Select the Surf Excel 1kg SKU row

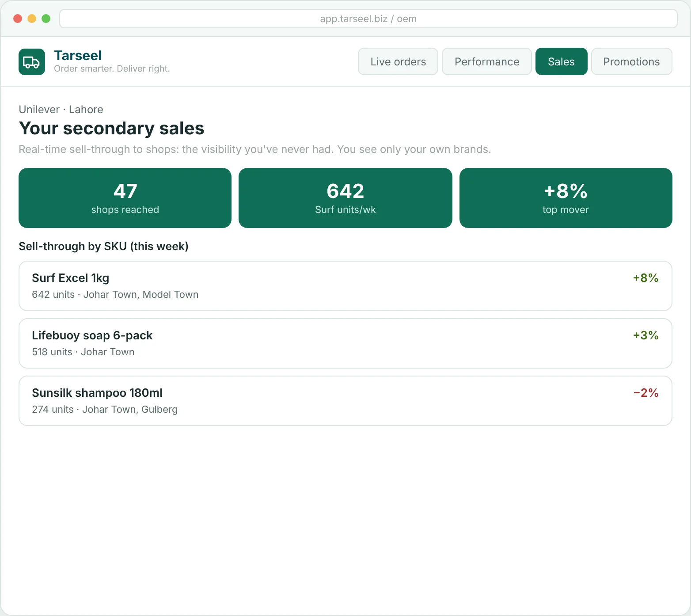pos(345,286)
